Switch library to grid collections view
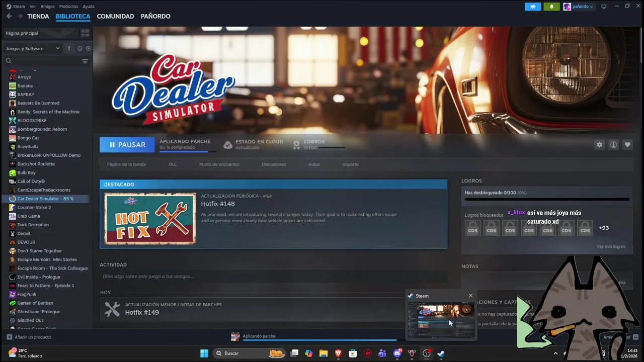The height and width of the screenshot is (362, 644). (x=85, y=33)
